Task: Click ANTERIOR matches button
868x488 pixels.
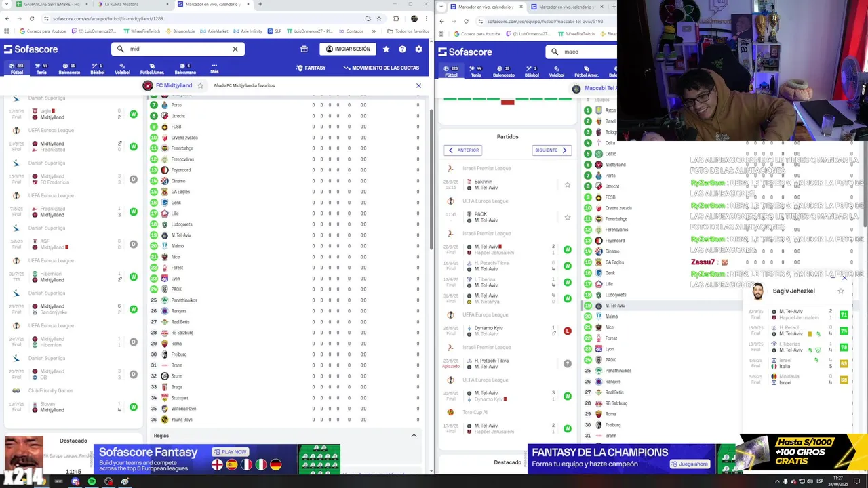Action: (463, 150)
